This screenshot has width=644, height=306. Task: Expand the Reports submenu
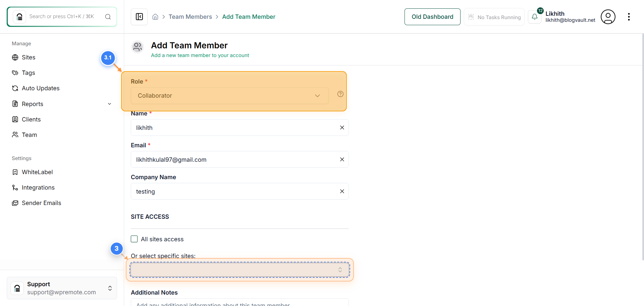[x=110, y=104]
